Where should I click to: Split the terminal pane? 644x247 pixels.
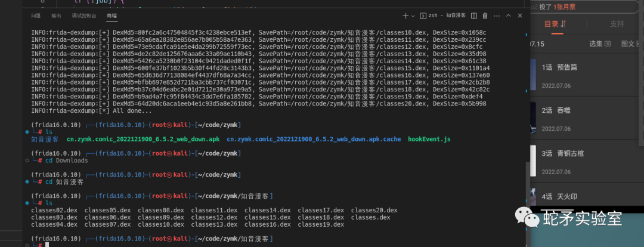coord(473,16)
